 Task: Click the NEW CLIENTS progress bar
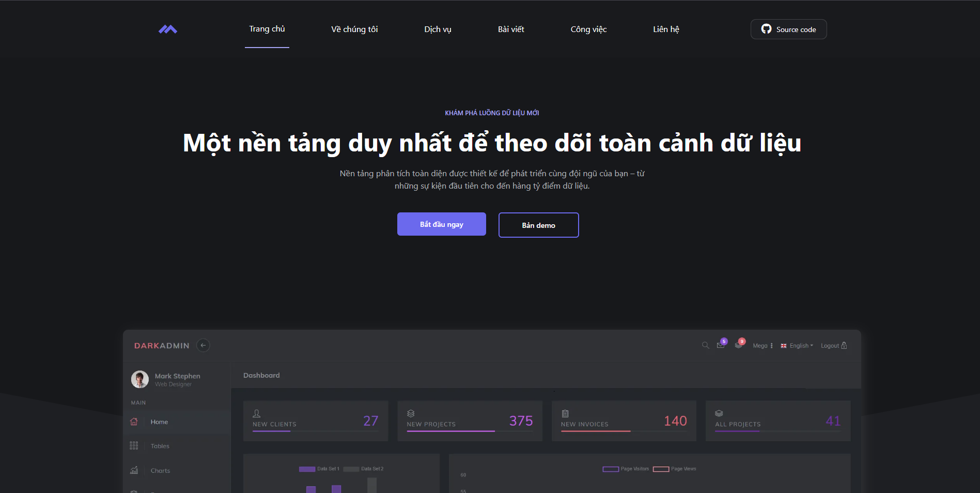(x=316, y=431)
